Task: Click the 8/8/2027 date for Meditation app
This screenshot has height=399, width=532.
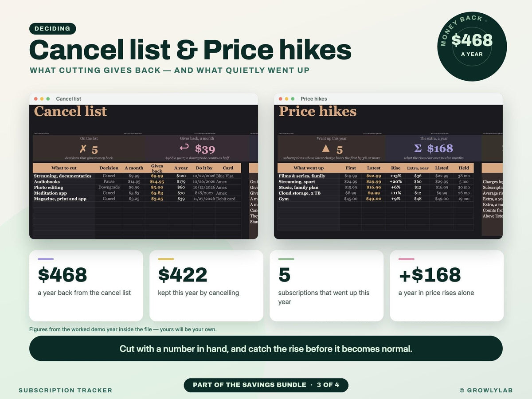Action: coord(204,193)
